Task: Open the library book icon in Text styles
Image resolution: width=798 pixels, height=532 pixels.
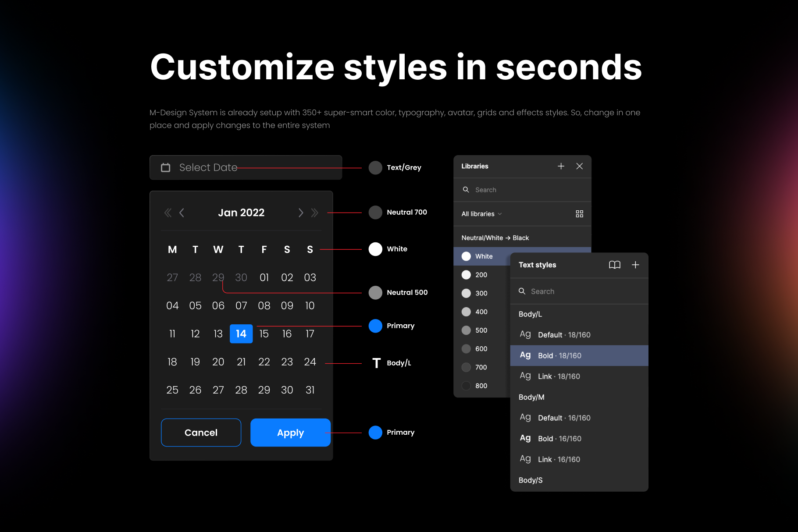Action: [615, 265]
